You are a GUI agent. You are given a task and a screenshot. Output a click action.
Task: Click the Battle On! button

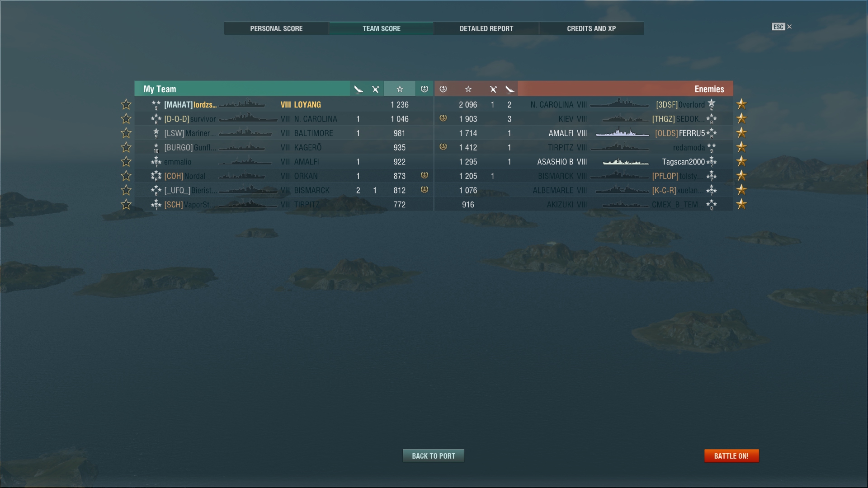(x=731, y=456)
